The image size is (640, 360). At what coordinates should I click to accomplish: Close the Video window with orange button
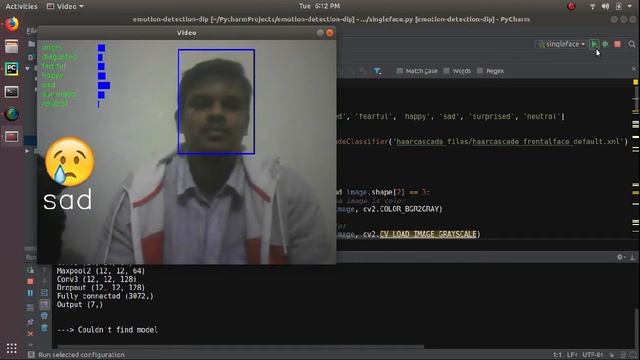(x=330, y=33)
